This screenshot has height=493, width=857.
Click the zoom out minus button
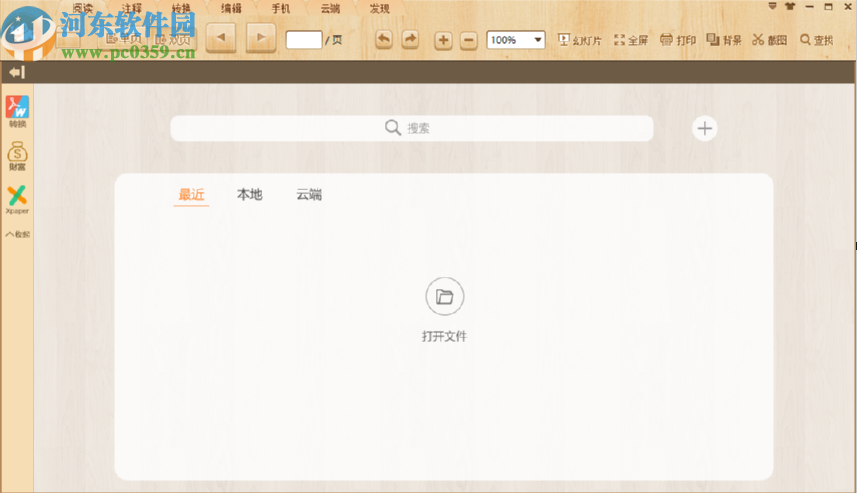(468, 40)
